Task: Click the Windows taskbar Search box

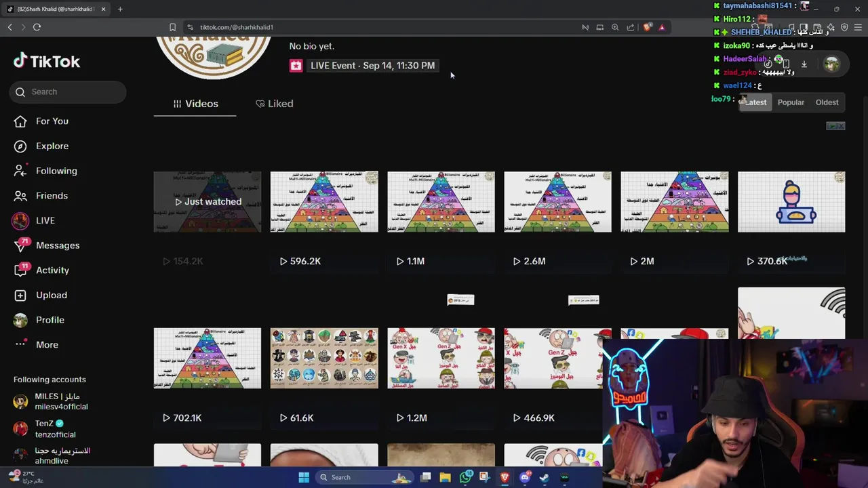Action: click(365, 477)
